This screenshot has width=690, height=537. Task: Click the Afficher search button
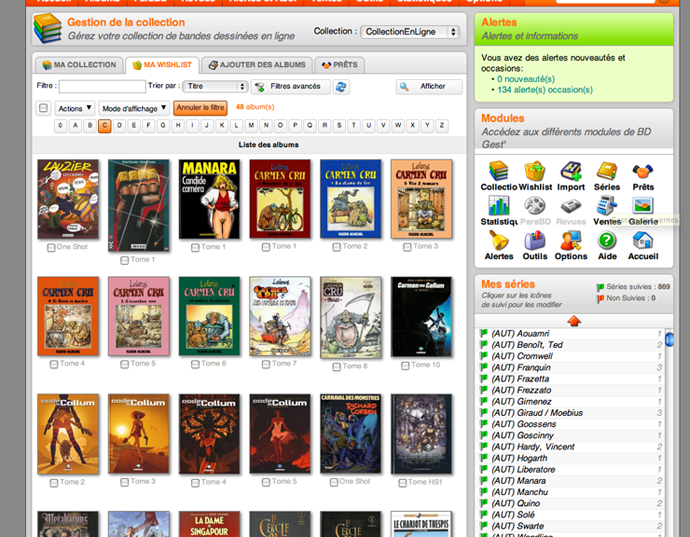coord(429,86)
